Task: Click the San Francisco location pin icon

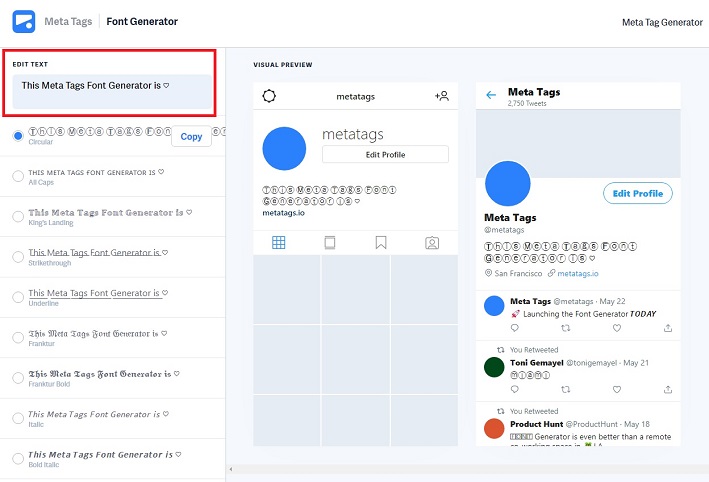Action: 488,273
